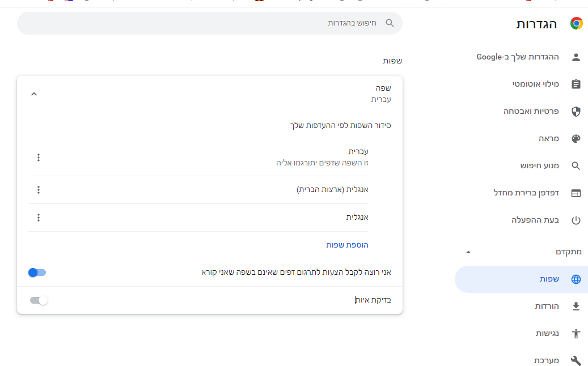Collapse the advanced (מתקדם) sidebar section

tap(468, 252)
